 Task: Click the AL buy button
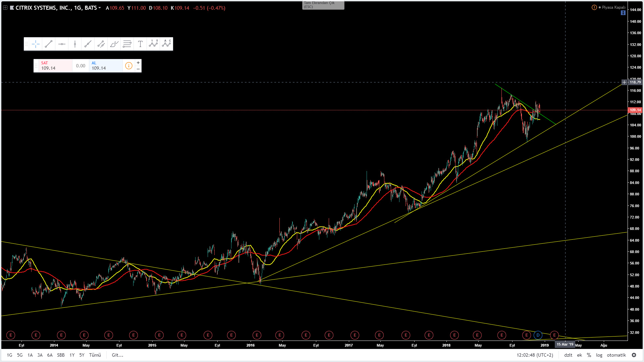click(x=105, y=66)
